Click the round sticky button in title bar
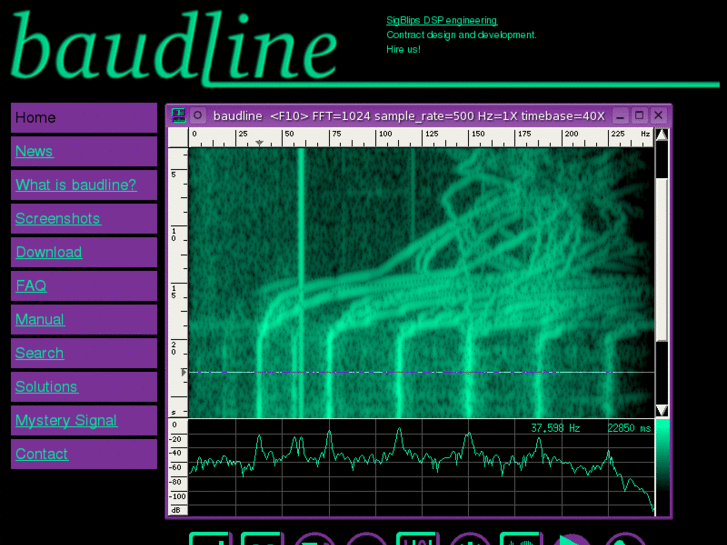This screenshot has height=545, width=727. (x=198, y=116)
